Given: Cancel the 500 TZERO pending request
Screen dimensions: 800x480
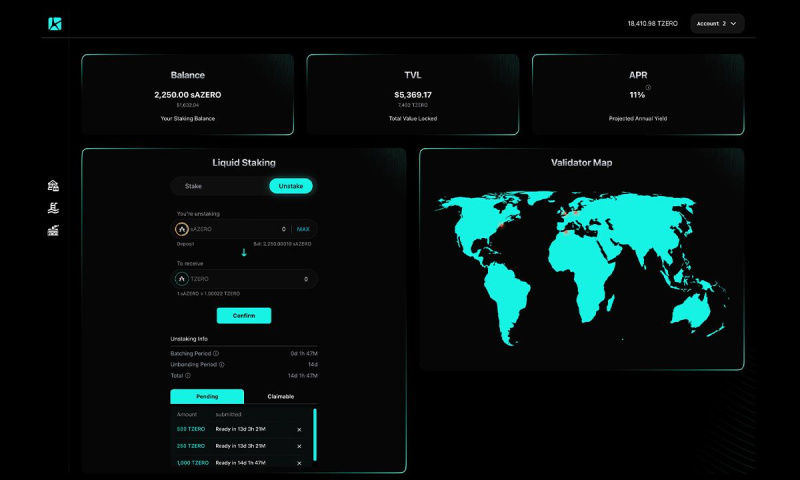Looking at the screenshot, I should pos(299,429).
